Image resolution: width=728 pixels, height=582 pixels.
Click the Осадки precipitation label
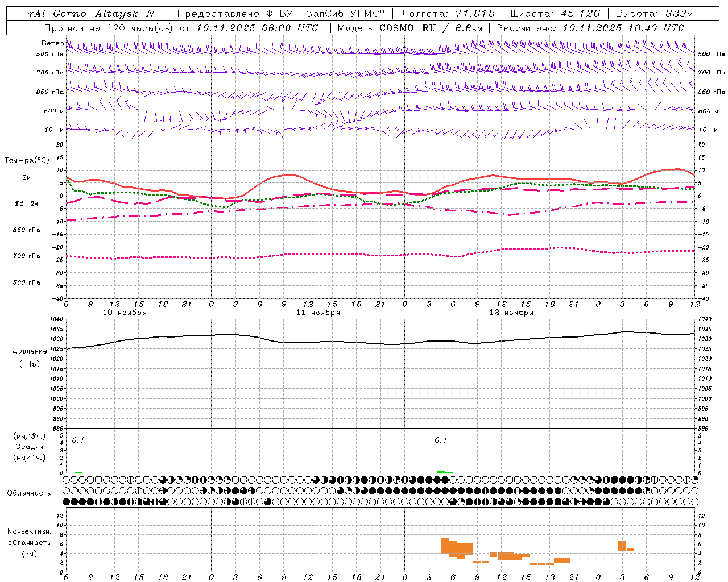(30, 447)
